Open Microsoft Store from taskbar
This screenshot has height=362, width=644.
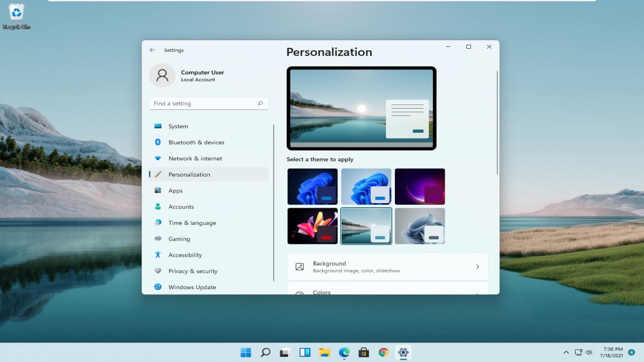(x=364, y=352)
